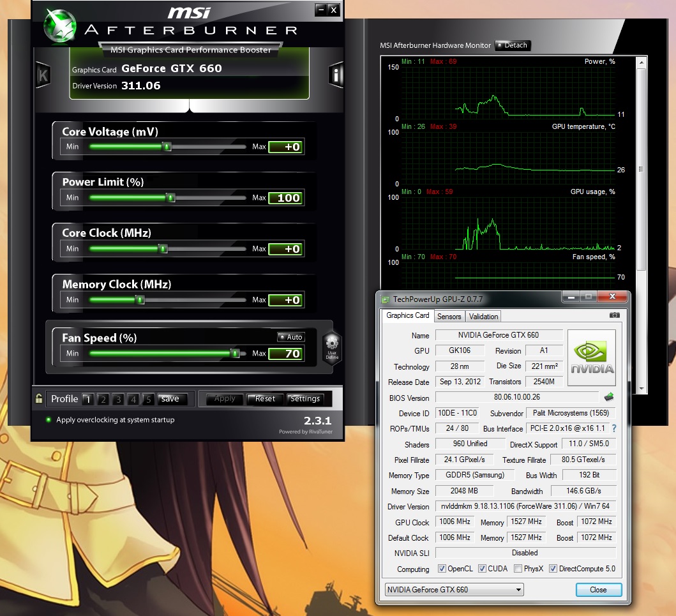This screenshot has height=616, width=676.
Task: Click the Subvendor Palit Microsystems field
Action: coord(571,413)
